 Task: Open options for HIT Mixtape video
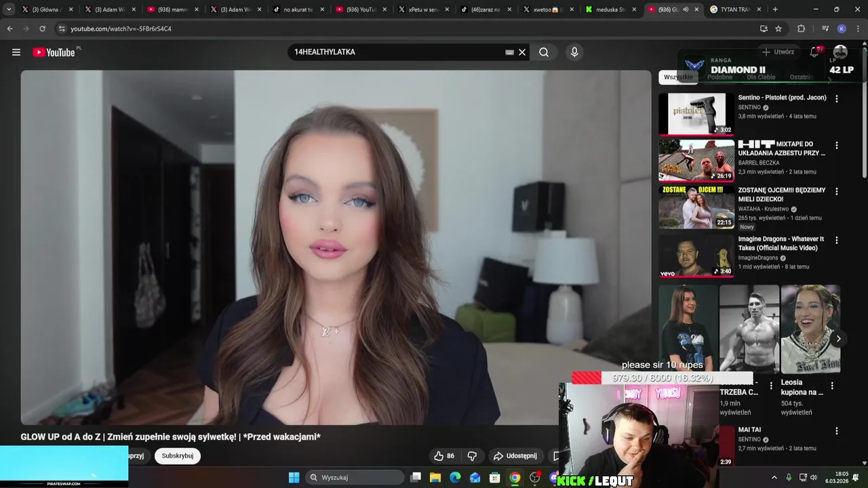[x=836, y=145]
